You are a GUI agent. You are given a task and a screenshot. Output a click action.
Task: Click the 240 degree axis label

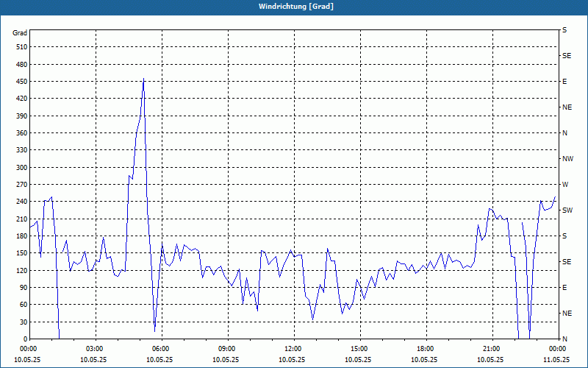click(x=21, y=202)
